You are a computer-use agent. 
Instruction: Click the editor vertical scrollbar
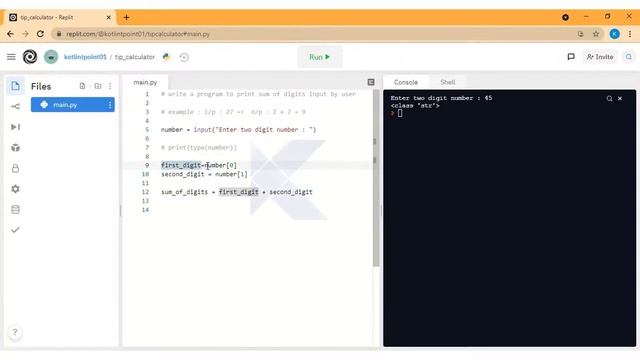tap(376, 178)
